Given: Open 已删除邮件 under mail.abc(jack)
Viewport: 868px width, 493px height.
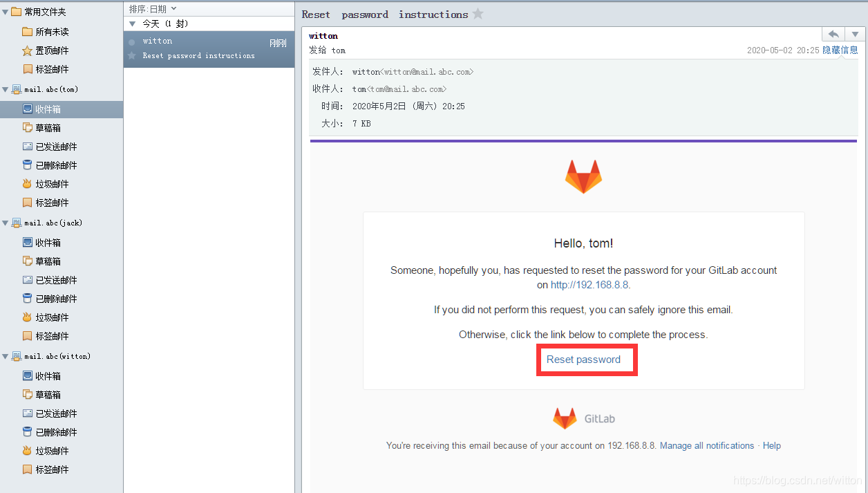Looking at the screenshot, I should 50,299.
